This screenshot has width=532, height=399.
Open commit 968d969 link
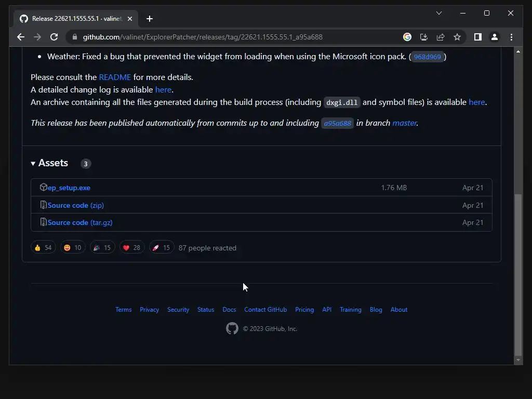coord(427,57)
